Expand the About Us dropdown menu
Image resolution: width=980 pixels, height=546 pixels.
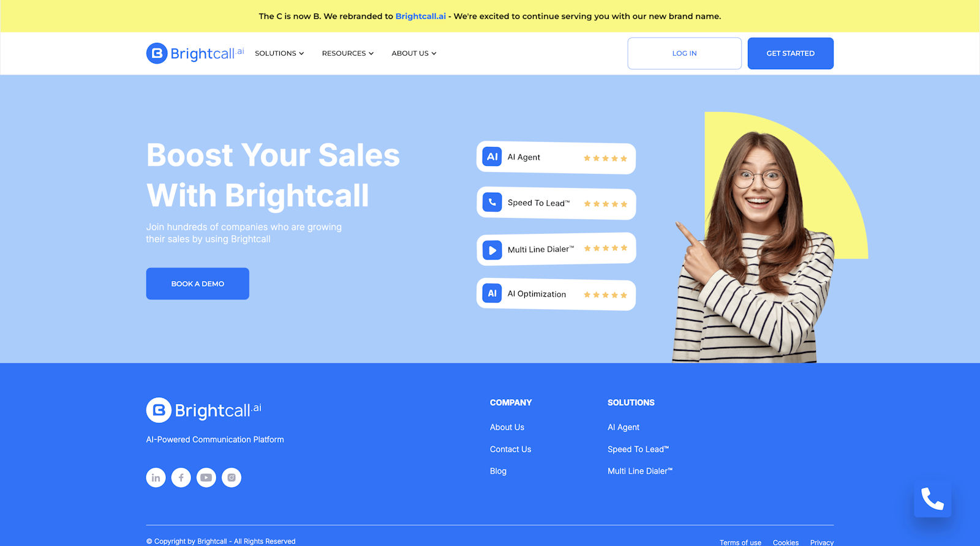pyautogui.click(x=414, y=53)
